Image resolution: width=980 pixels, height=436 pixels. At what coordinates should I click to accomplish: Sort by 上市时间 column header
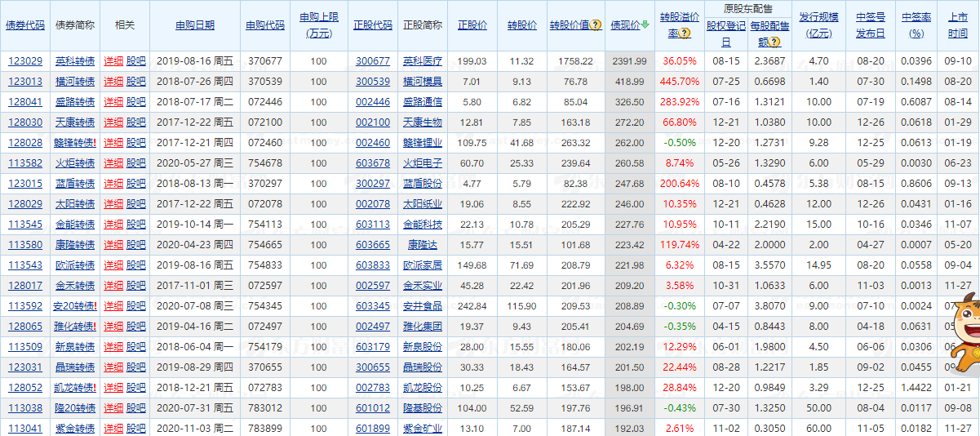[x=959, y=25]
